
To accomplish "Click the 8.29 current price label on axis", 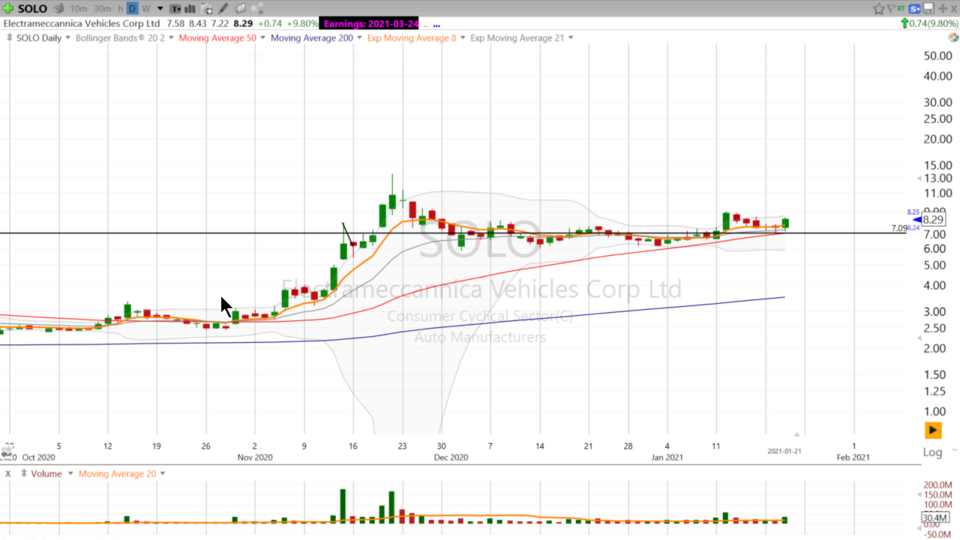I will tap(933, 220).
